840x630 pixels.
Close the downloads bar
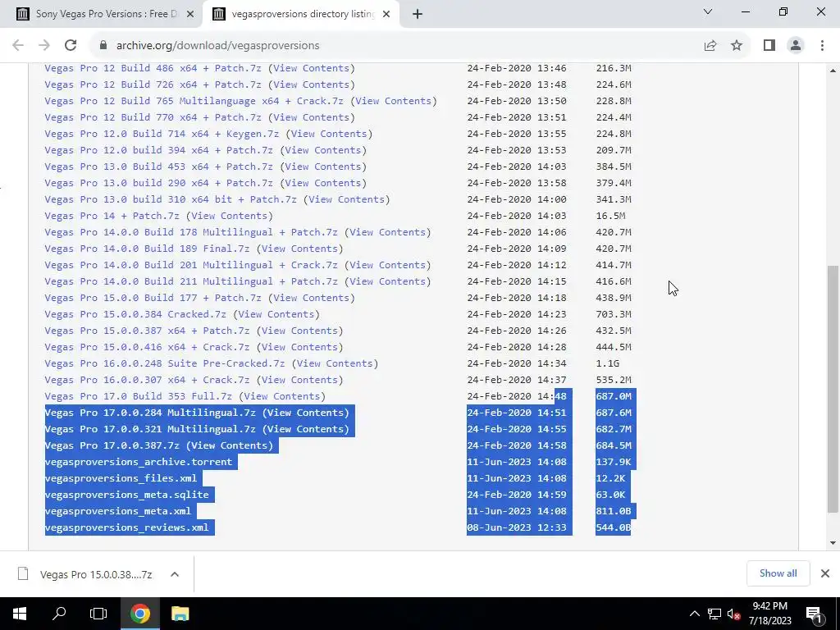click(x=825, y=573)
